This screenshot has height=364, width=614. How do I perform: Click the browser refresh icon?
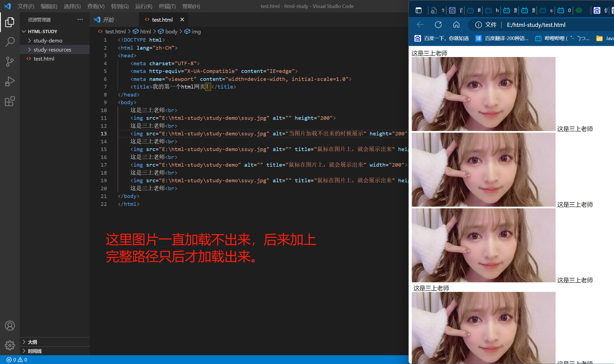coord(438,25)
